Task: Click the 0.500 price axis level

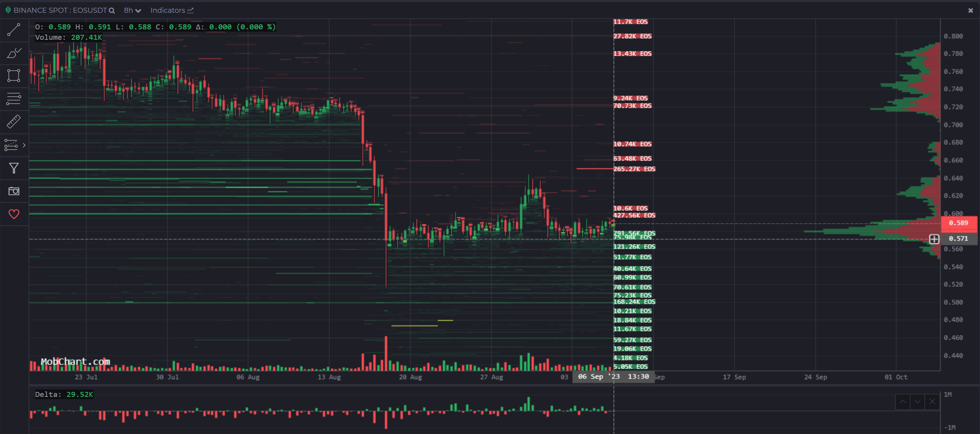Action: [x=953, y=302]
